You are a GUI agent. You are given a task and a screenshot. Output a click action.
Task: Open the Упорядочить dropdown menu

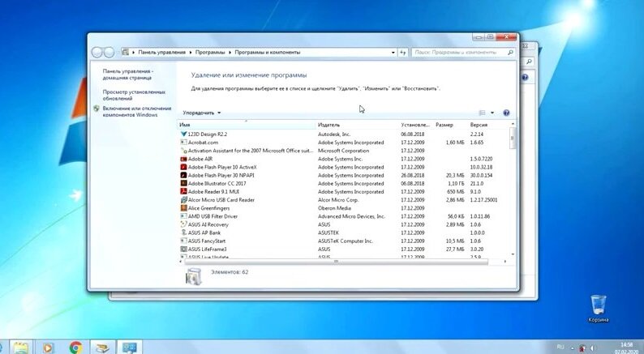click(x=202, y=113)
